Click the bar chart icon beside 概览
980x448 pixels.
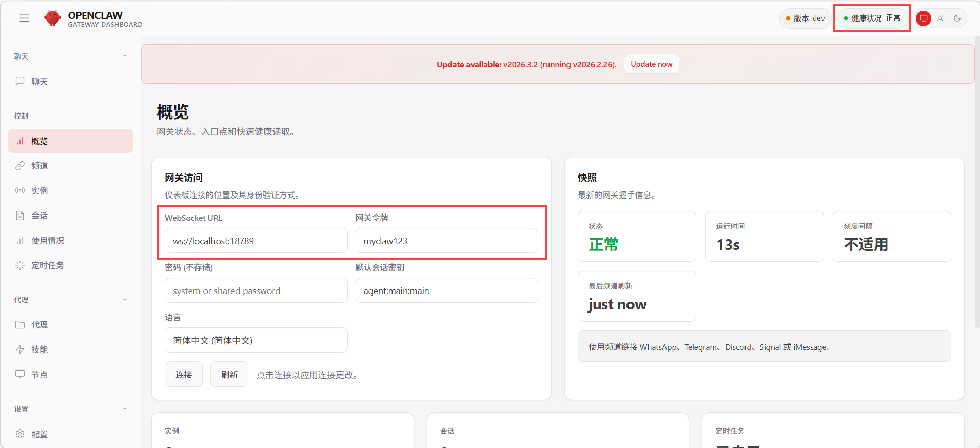(20, 141)
